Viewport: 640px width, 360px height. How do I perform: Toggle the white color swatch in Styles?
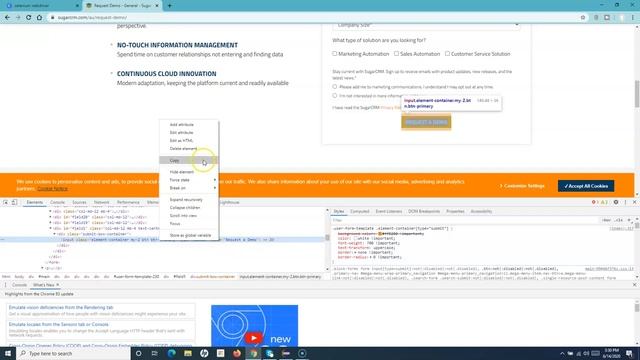tap(356, 238)
